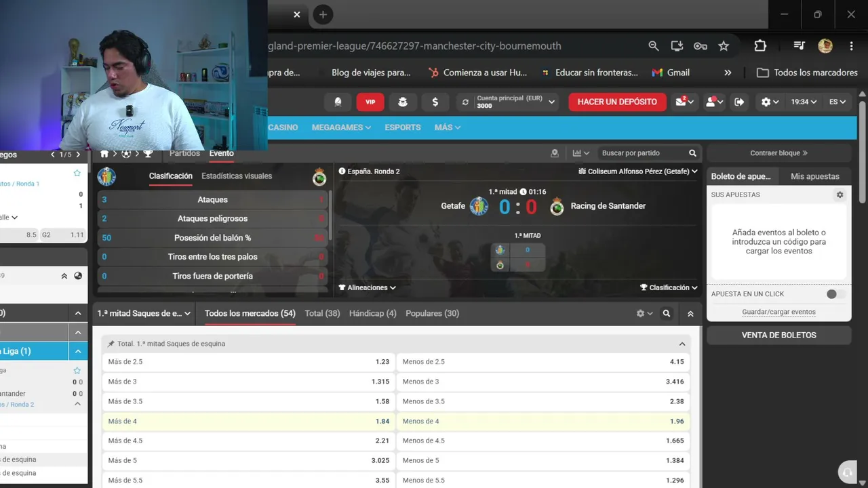868x488 pixels.
Task: Select the Populares (30) markets tab
Action: 433,314
